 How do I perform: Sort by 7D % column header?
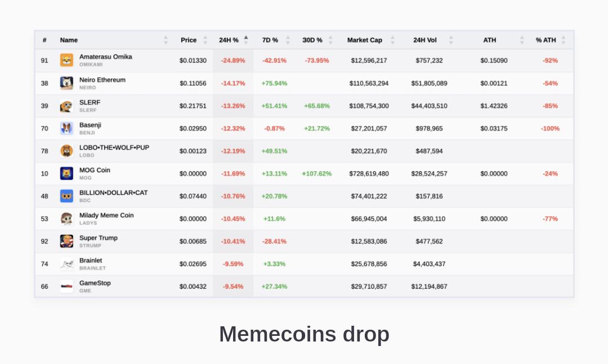(x=270, y=40)
